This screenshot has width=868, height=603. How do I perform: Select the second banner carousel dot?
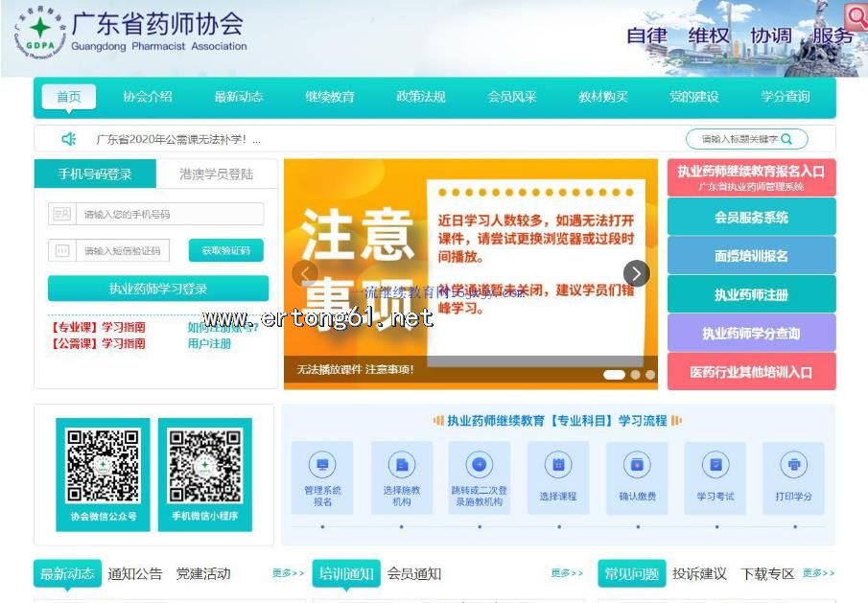point(635,375)
